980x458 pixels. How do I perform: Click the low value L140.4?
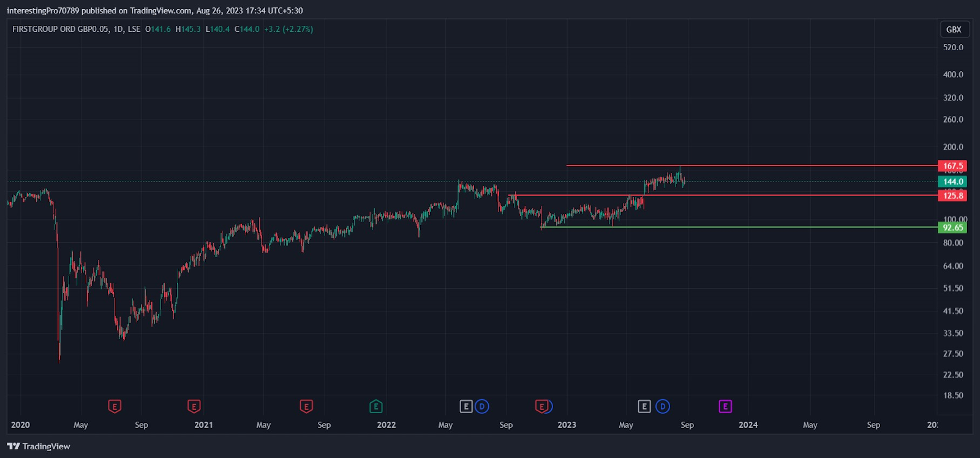[x=218, y=29]
